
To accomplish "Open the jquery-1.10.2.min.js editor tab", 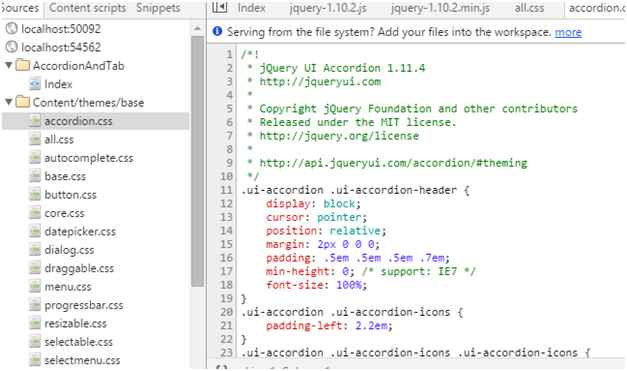I will (440, 8).
